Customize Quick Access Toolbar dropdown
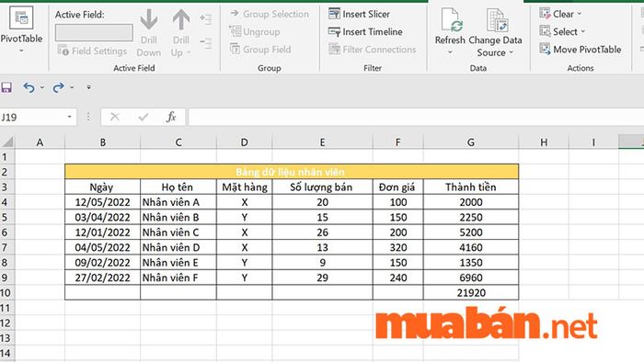644x362 pixels. [88, 87]
